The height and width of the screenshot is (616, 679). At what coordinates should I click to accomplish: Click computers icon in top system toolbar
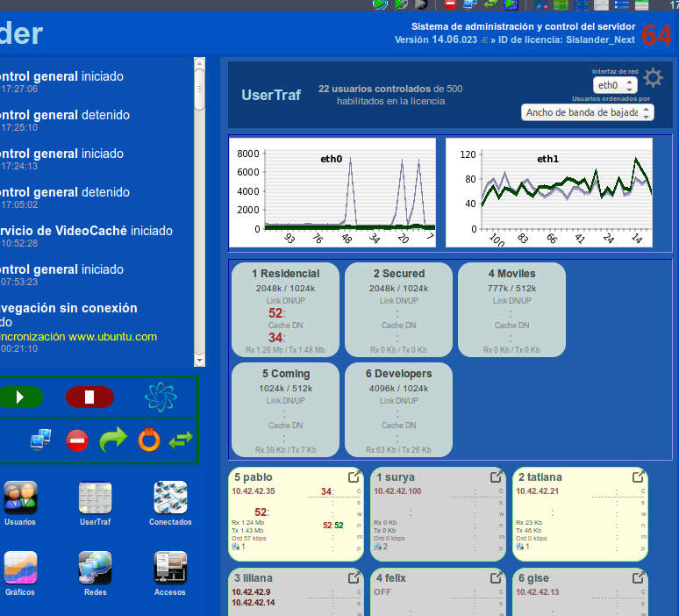pyautogui.click(x=470, y=4)
